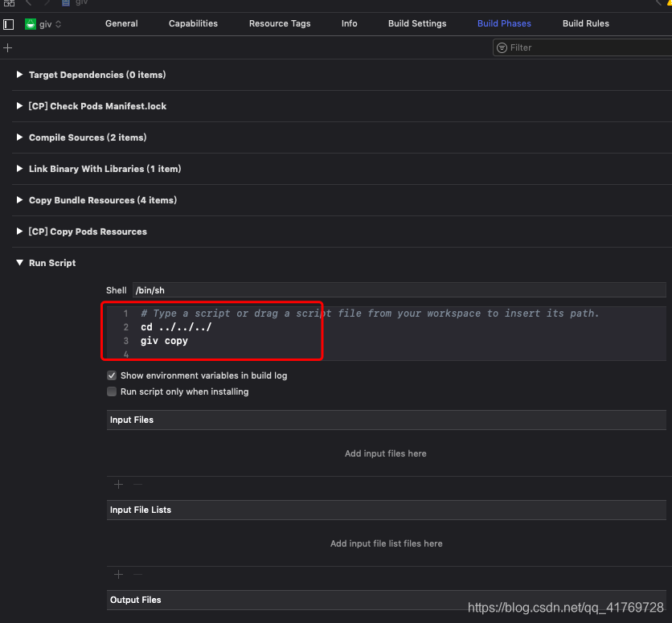Open the General tab
Image resolution: width=672 pixels, height=623 pixels.
pyautogui.click(x=121, y=23)
